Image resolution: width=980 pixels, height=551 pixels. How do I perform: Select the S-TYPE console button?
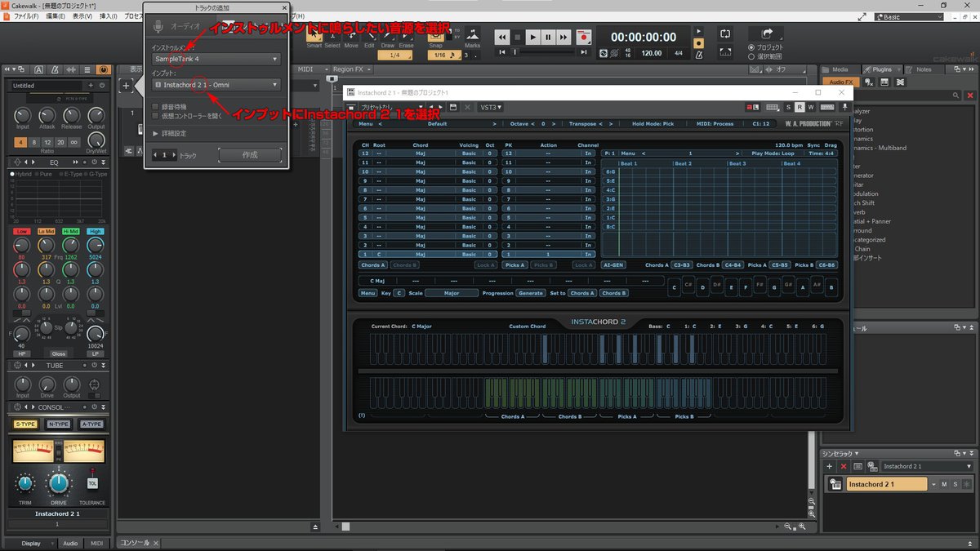point(25,424)
